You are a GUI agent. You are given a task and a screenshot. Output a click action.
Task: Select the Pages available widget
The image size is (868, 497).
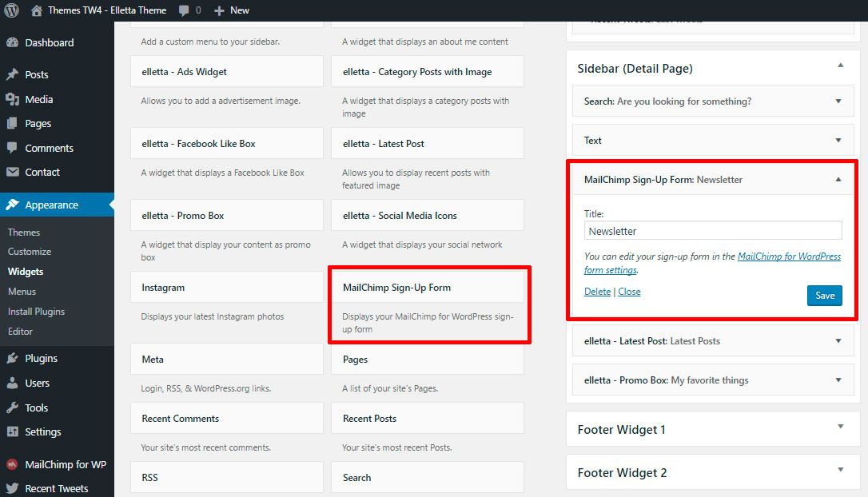tap(428, 360)
